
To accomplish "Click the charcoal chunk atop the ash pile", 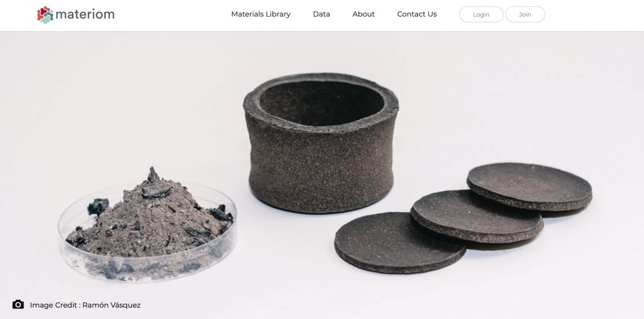I will (x=153, y=176).
